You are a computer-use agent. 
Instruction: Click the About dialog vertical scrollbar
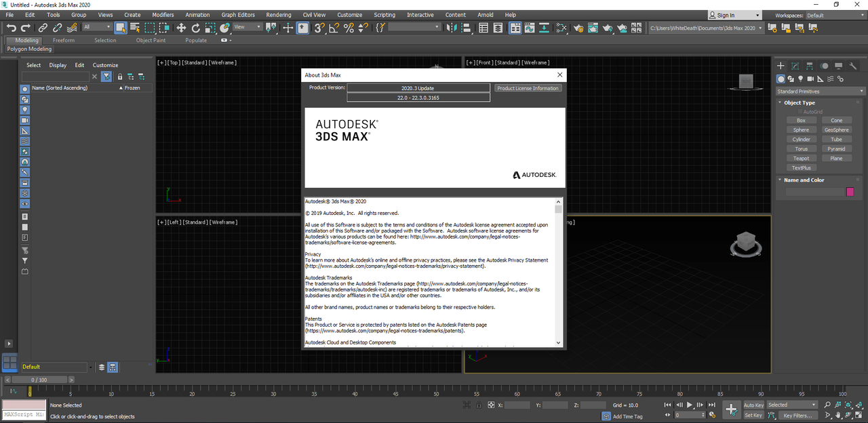(559, 272)
